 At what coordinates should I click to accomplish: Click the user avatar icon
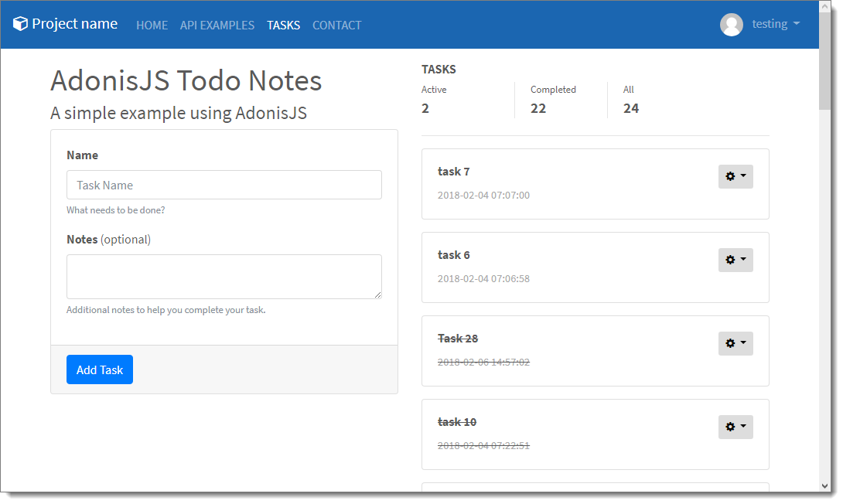[x=731, y=24]
